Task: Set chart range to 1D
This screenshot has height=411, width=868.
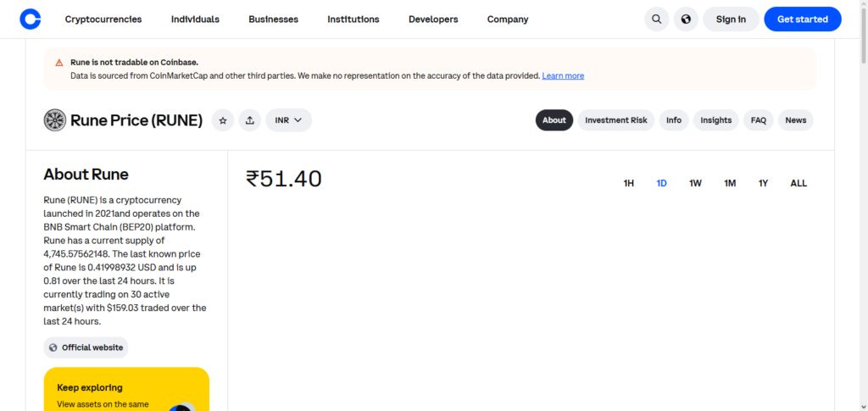Action: pos(661,183)
